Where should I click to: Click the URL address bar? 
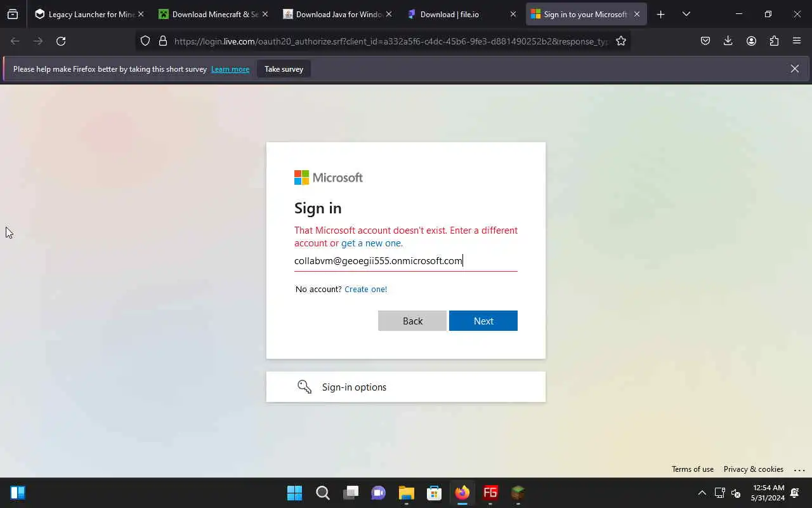click(390, 41)
